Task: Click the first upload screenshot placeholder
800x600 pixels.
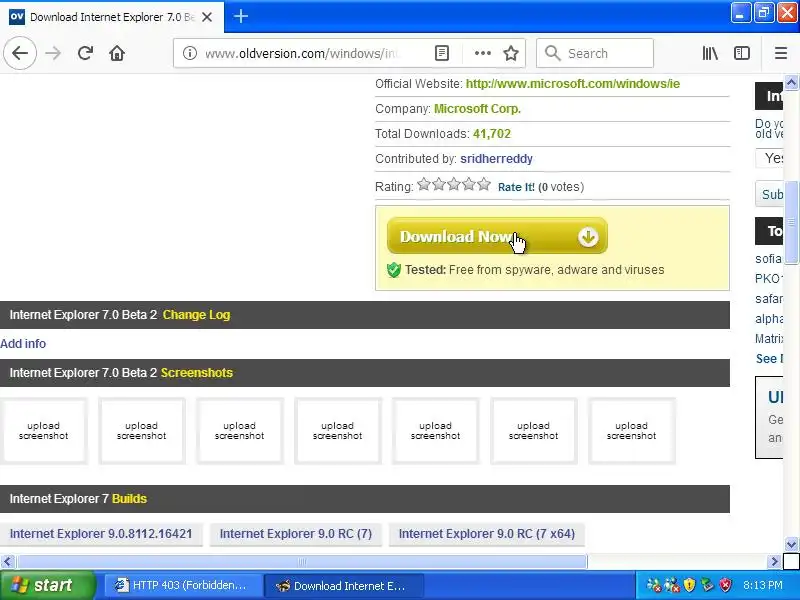Action: [43, 431]
